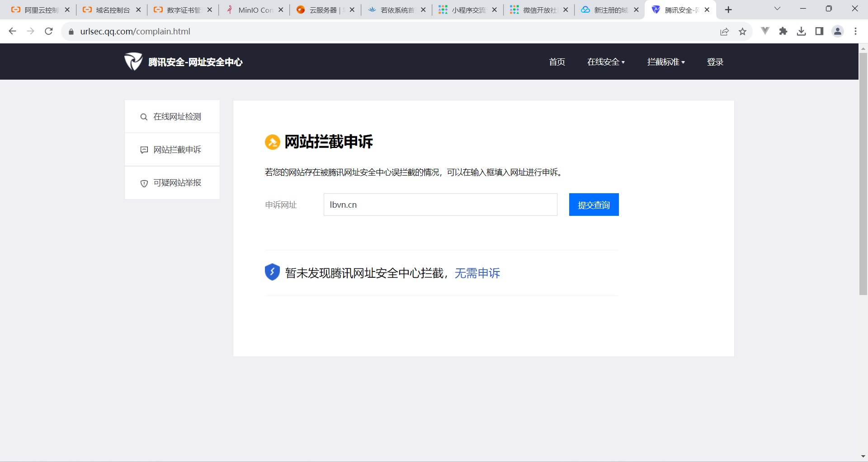Expand the 拦截标准 dropdown menu
Viewport: 868px width, 462px height.
click(666, 62)
